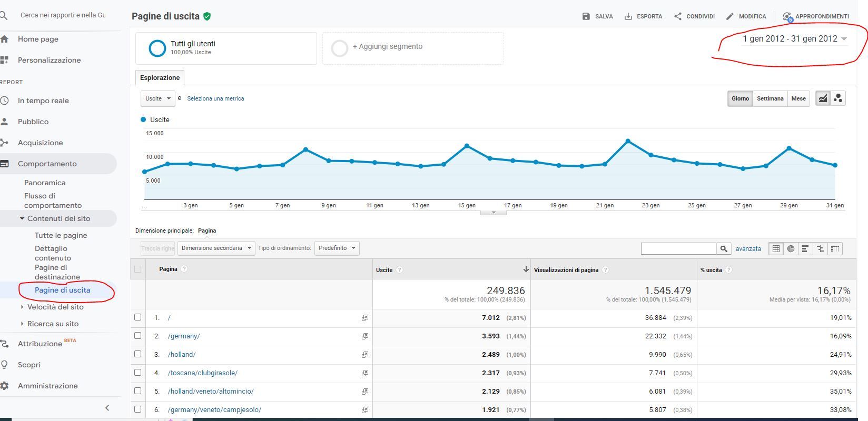Check the box for row 1 /

[x=138, y=317]
